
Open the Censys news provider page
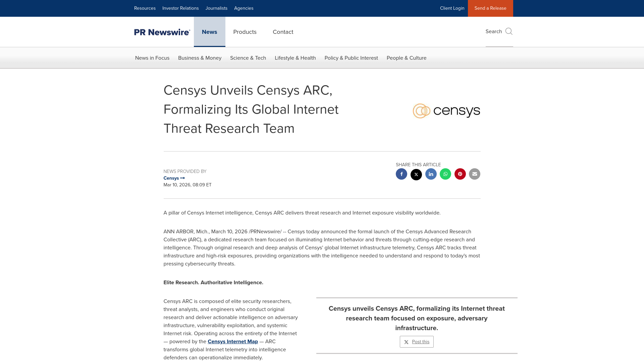click(x=174, y=178)
